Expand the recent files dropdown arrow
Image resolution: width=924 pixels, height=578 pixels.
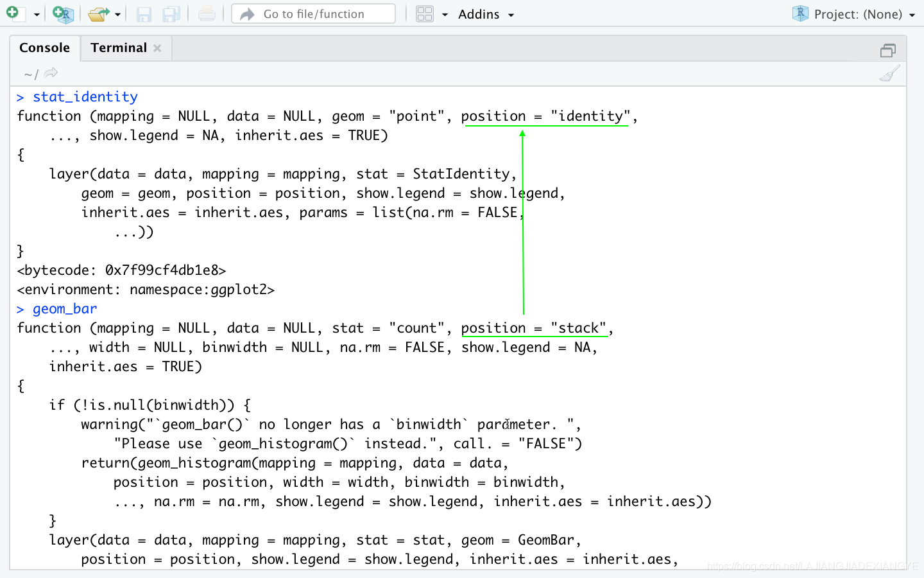(x=117, y=15)
